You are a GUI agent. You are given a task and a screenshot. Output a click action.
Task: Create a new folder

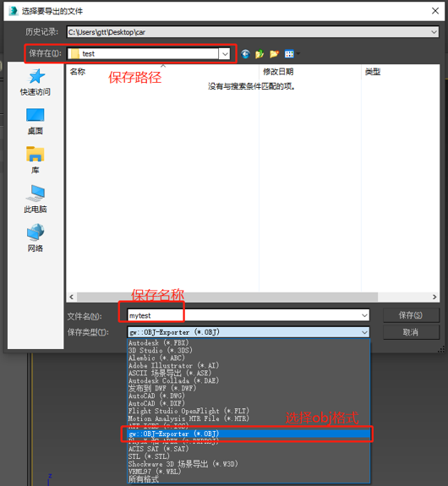tap(274, 54)
